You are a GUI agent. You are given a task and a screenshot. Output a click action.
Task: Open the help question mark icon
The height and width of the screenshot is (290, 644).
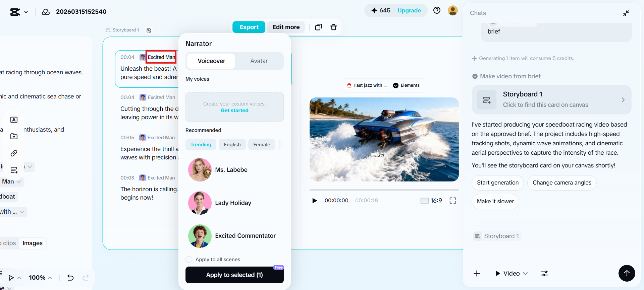point(437,10)
